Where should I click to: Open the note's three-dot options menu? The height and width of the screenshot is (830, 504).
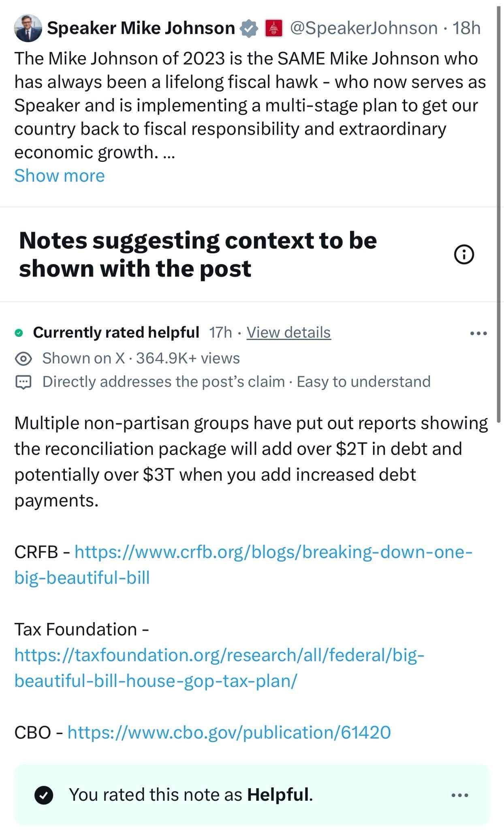point(478,333)
